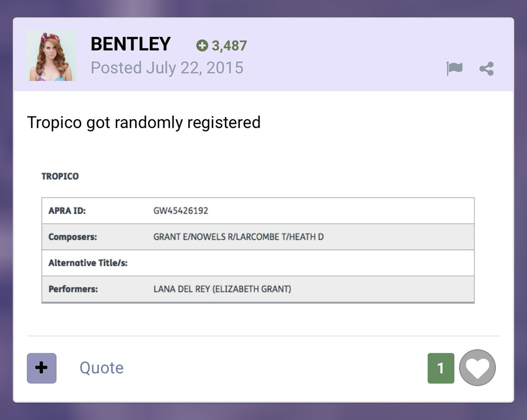Click the Composers row in the table
The height and width of the screenshot is (420, 527).
[258, 237]
